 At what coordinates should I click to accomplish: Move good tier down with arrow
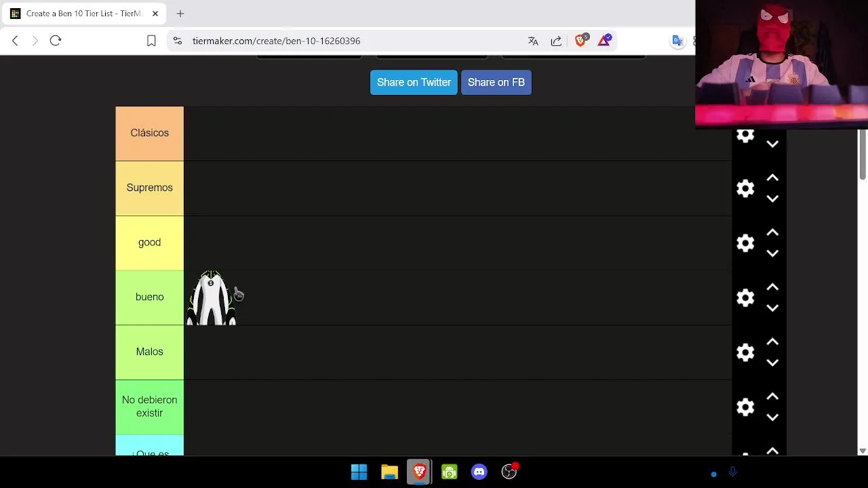[772, 253]
